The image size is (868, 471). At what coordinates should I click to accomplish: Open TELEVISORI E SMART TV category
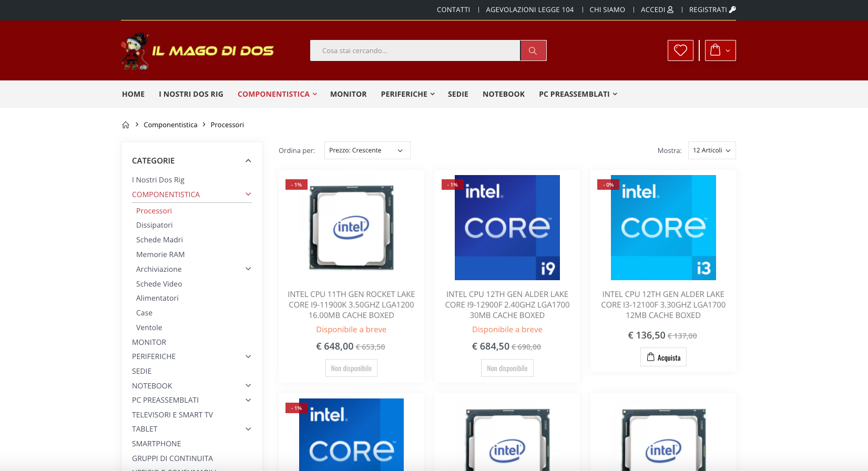172,415
